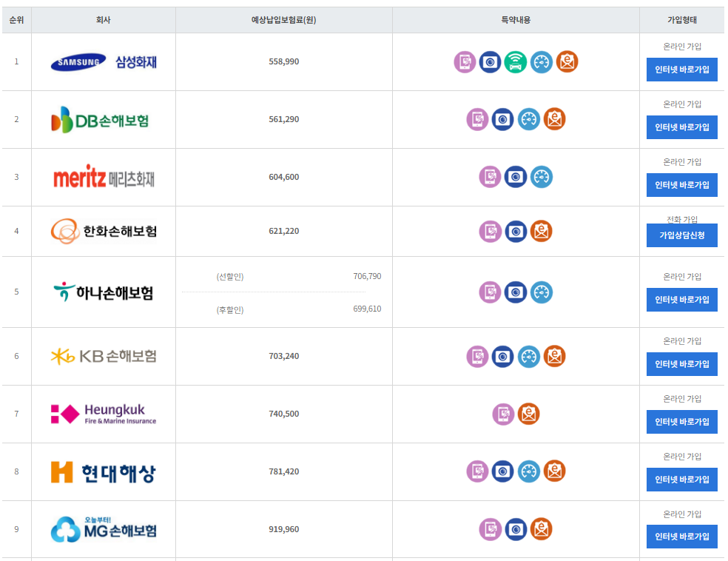This screenshot has height=561, width=728.
Task: Click the 순위 column header
Action: 17,20
